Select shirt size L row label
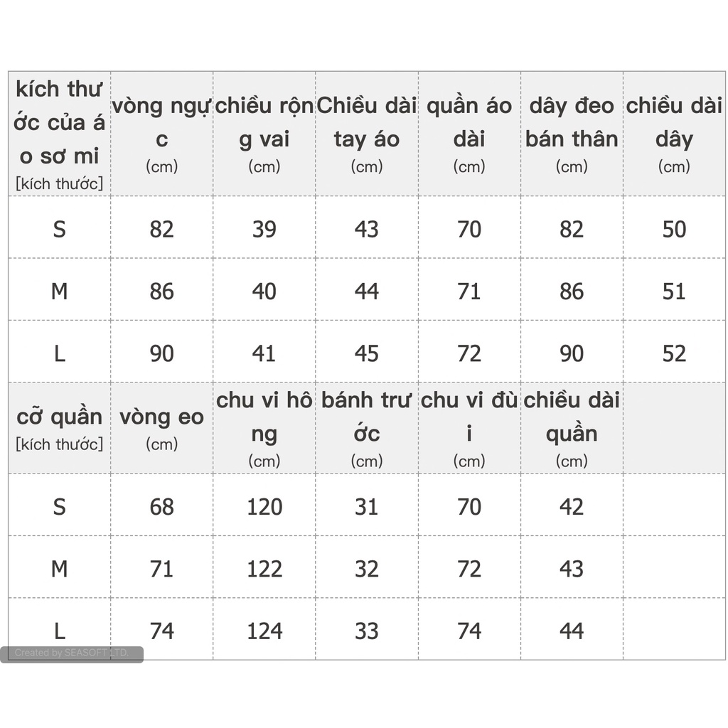 (x=60, y=353)
